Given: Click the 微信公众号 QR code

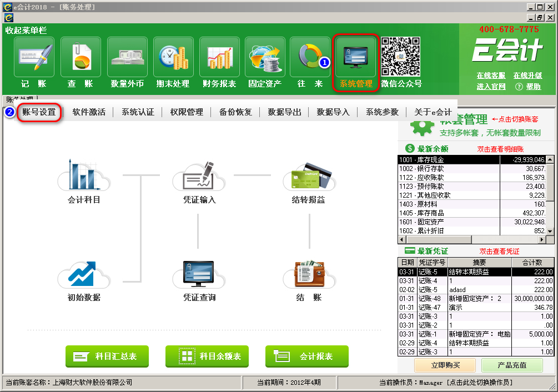Looking at the screenshot, I should coord(401,57).
